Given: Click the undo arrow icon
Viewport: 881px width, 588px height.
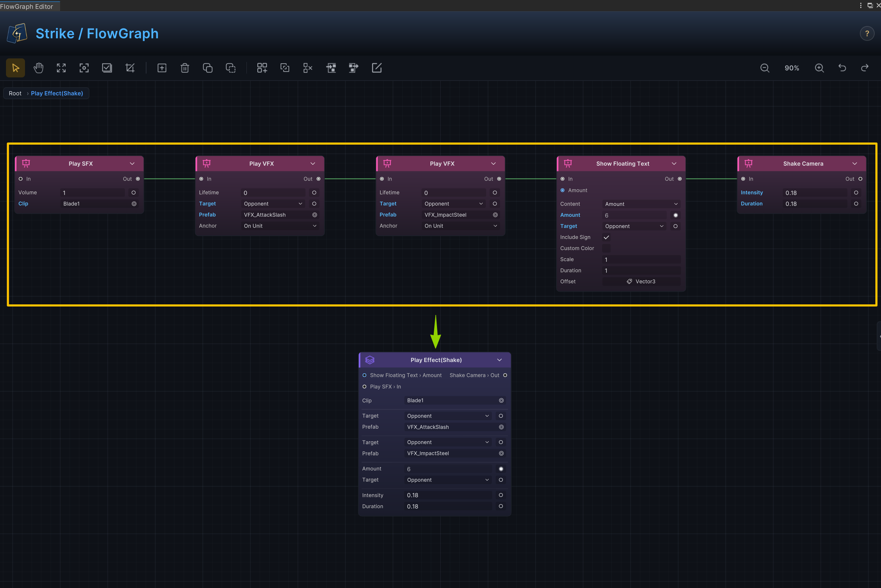Looking at the screenshot, I should [842, 68].
